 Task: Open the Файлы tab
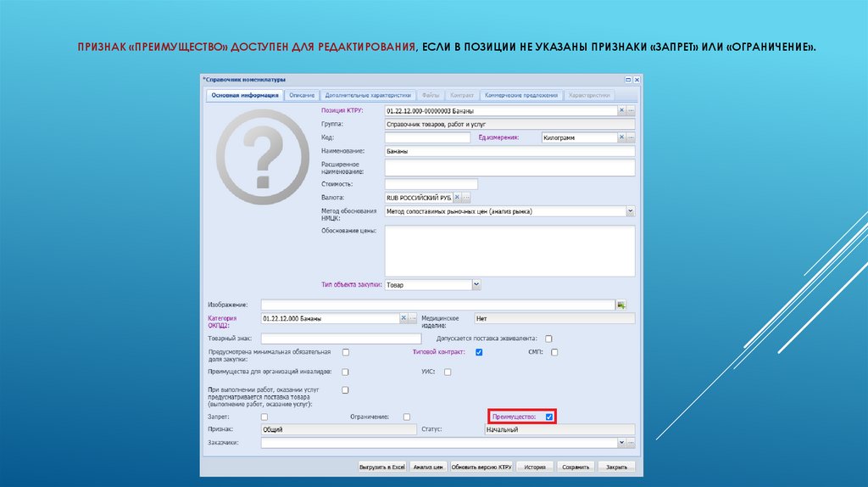coord(430,95)
